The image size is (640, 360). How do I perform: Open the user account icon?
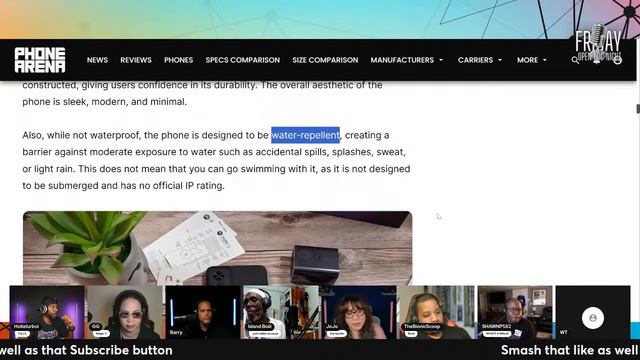pyautogui.click(x=618, y=60)
